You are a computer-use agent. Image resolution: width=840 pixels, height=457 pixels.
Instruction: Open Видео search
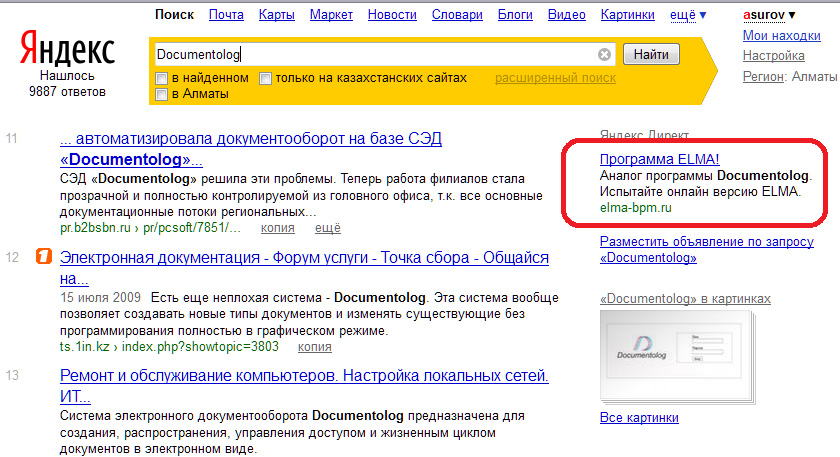coord(566,15)
